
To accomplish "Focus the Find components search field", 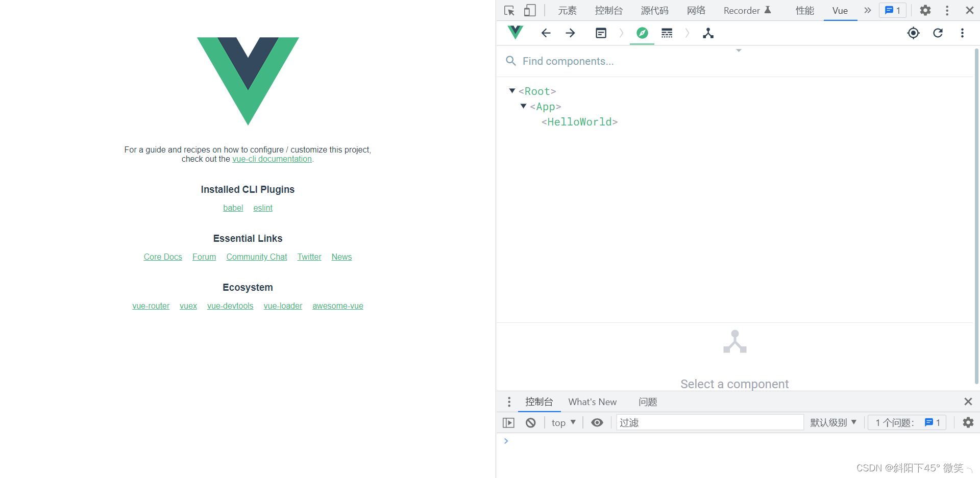I will click(x=735, y=61).
